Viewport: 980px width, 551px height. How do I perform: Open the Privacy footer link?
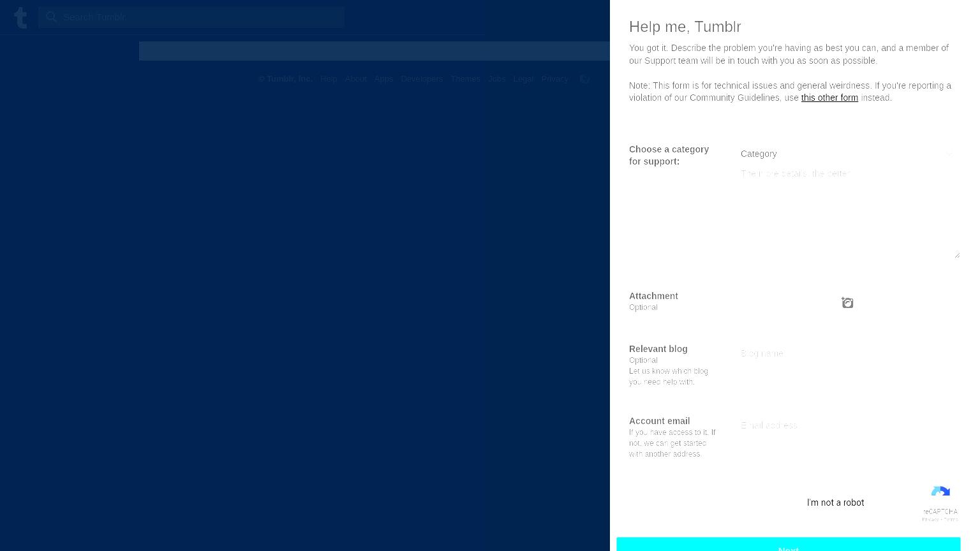coord(554,79)
